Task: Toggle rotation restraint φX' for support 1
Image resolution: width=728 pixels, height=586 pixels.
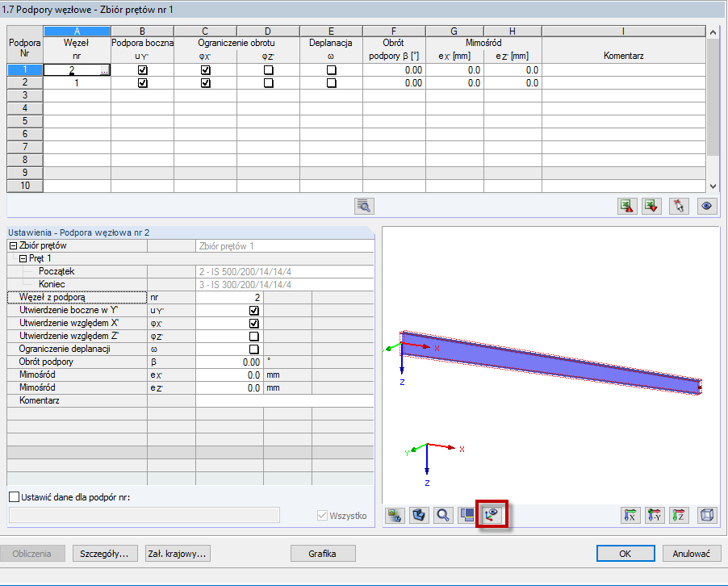Action: [x=205, y=70]
